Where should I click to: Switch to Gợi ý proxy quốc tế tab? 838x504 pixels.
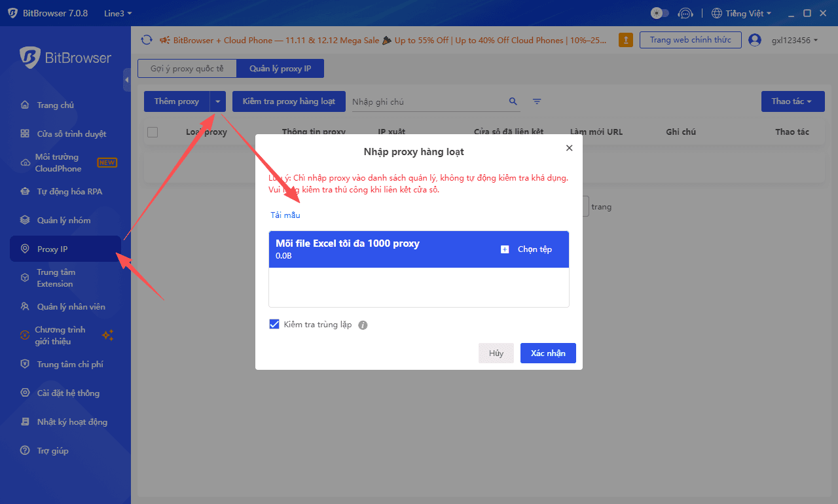click(187, 69)
